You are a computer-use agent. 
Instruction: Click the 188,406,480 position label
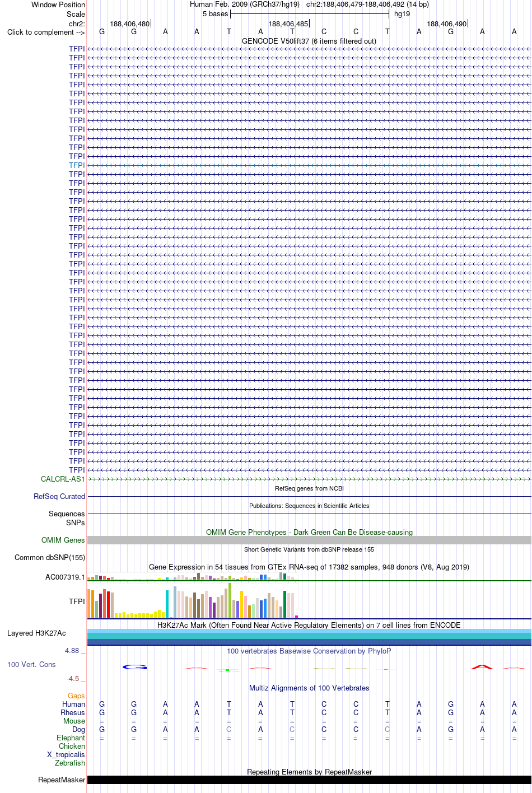point(130,24)
